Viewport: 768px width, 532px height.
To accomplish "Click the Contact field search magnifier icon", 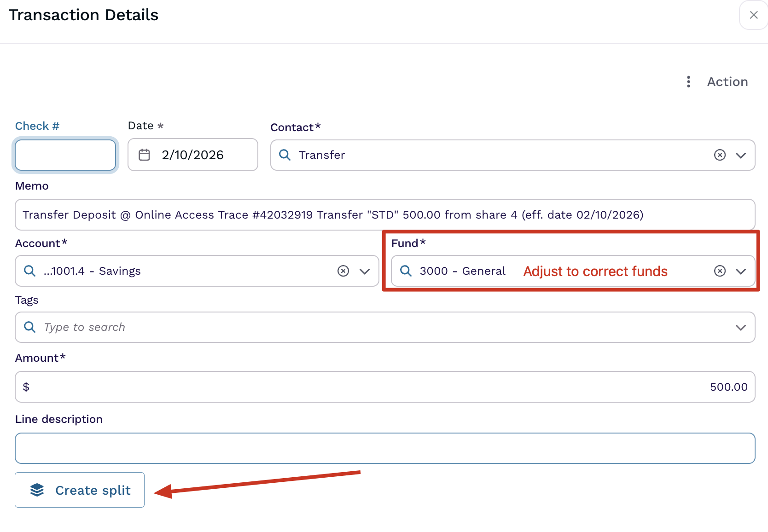I will [x=285, y=155].
